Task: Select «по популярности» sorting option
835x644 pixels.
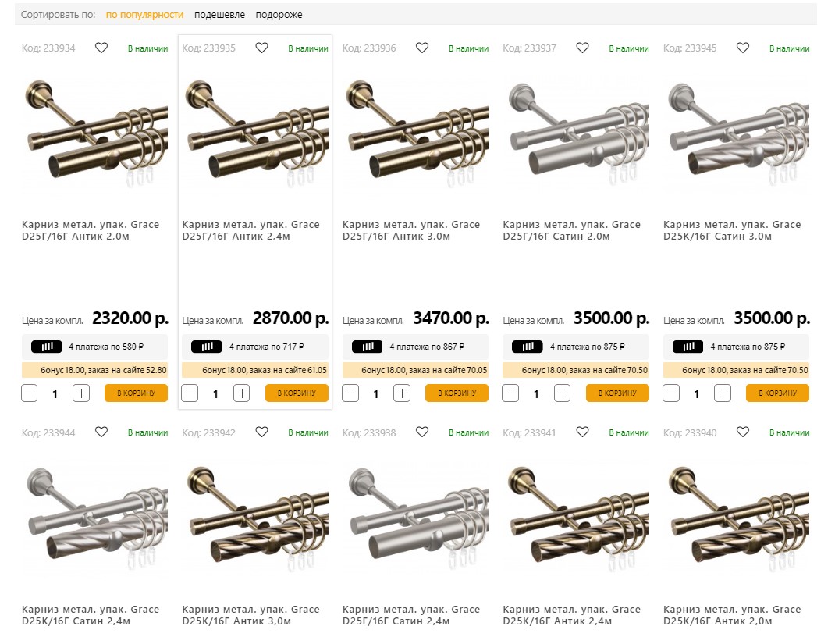Action: pyautogui.click(x=145, y=15)
